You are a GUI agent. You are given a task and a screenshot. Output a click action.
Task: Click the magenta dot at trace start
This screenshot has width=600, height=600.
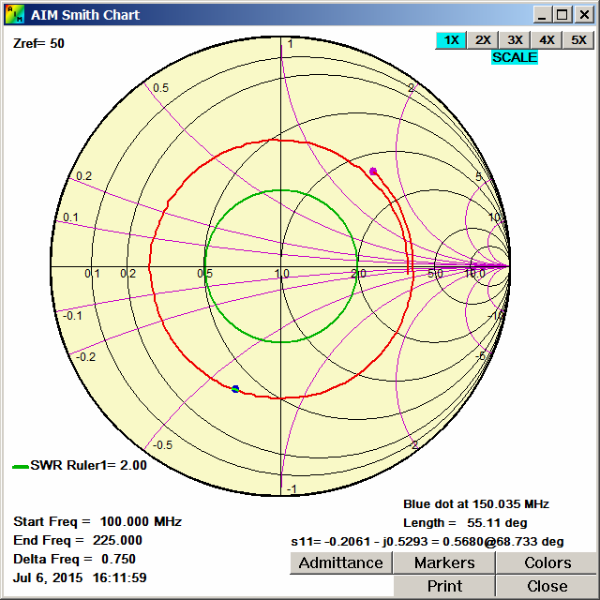tap(373, 171)
